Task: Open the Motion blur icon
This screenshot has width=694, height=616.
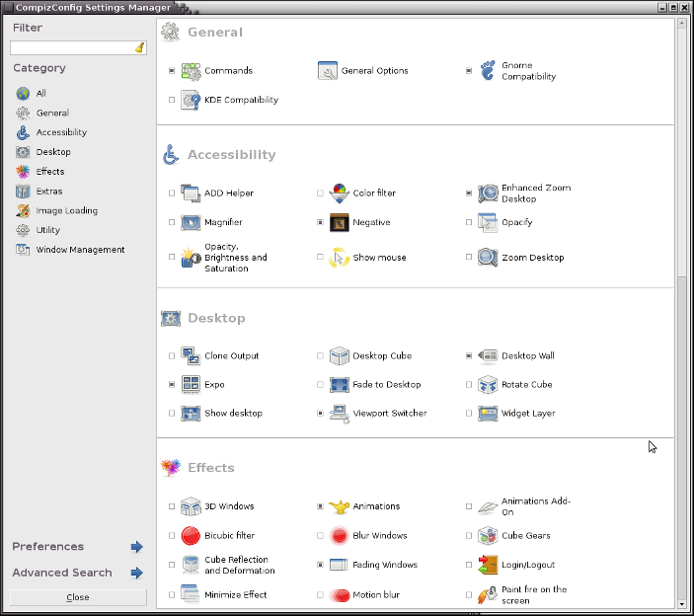Action: pos(340,595)
